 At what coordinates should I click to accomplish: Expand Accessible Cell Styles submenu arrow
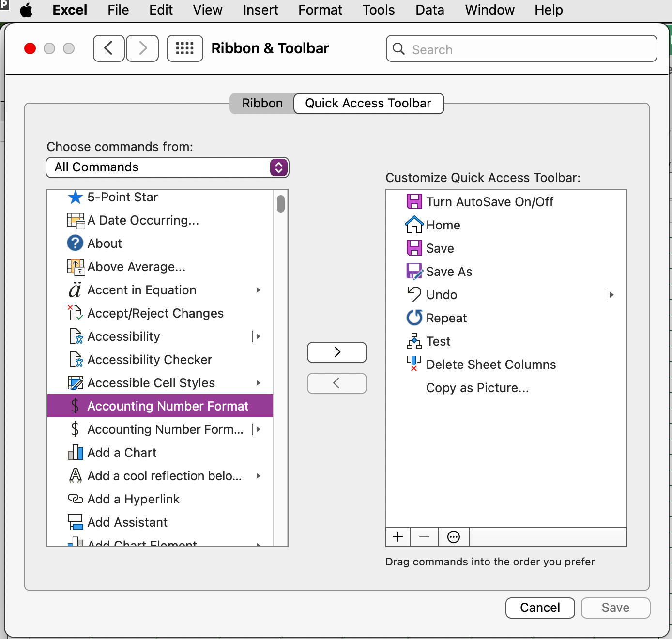pos(259,383)
